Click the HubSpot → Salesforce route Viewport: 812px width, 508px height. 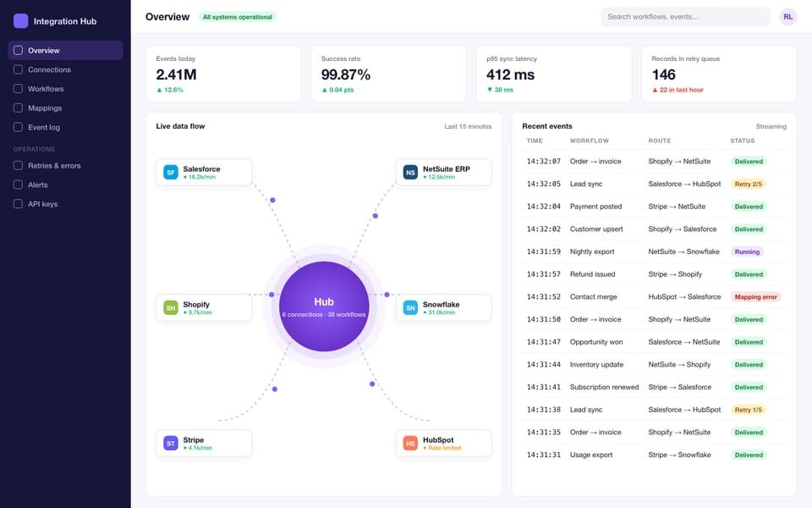[x=684, y=297]
